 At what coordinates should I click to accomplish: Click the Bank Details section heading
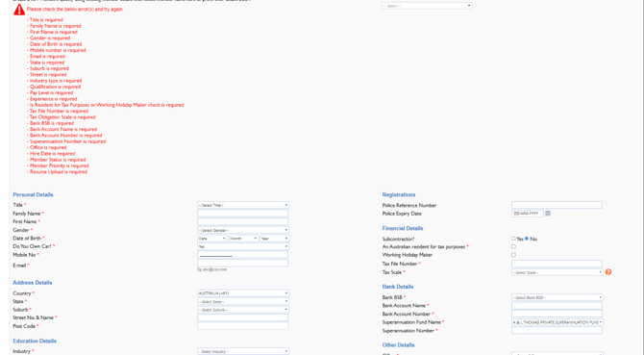tap(398, 287)
